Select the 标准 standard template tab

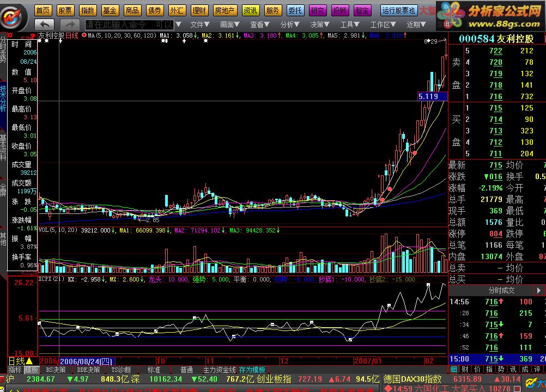154,370
